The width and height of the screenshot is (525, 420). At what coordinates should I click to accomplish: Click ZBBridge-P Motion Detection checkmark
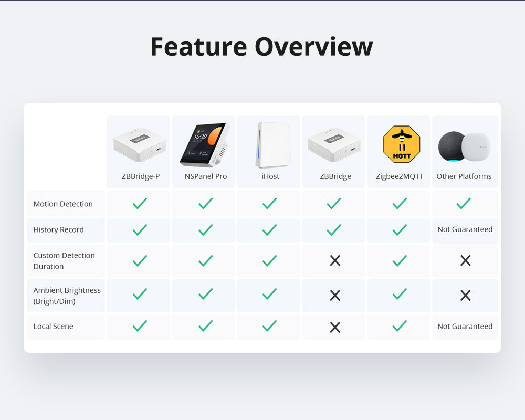(x=140, y=203)
